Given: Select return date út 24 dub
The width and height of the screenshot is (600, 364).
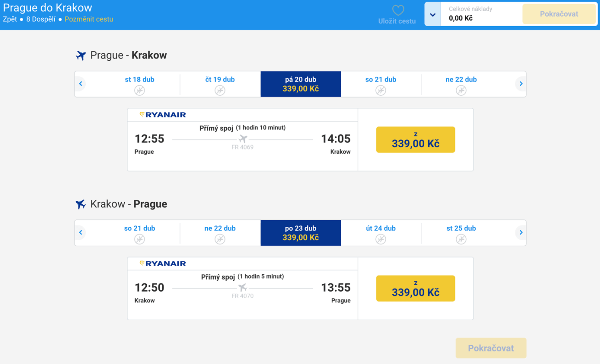Looking at the screenshot, I should [381, 233].
